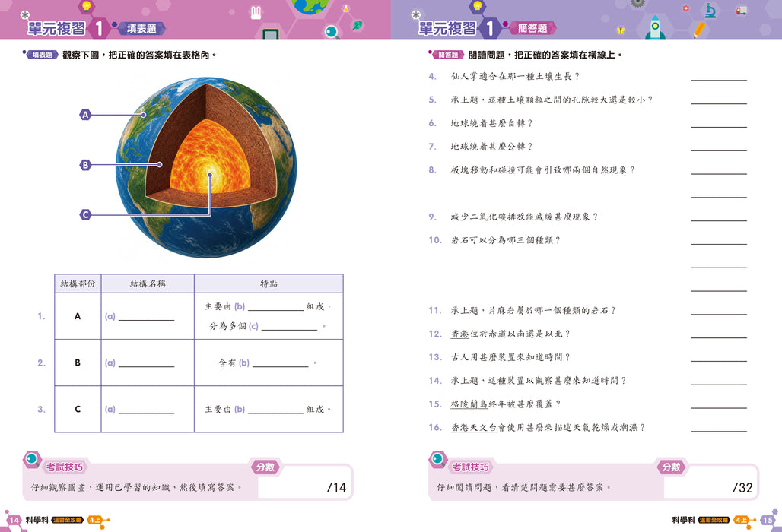Click label A pointing to Earth's crust

(x=85, y=115)
